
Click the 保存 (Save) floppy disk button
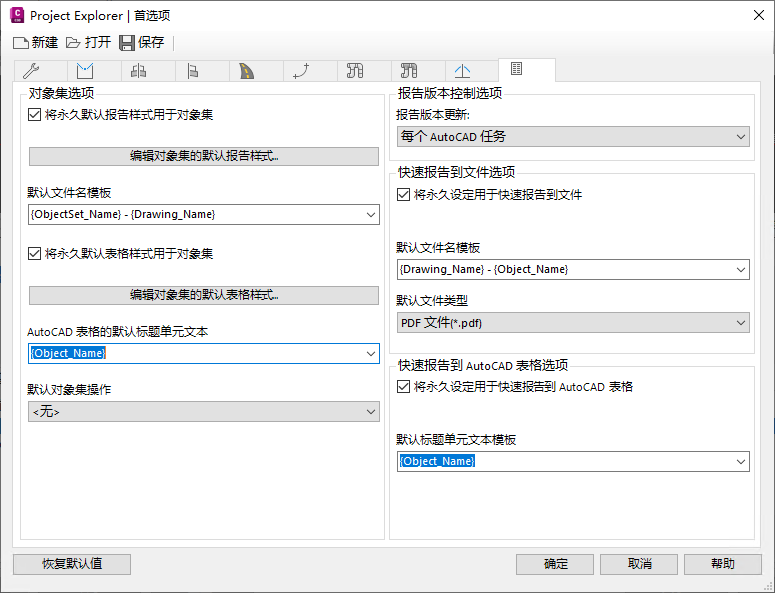[x=142, y=42]
